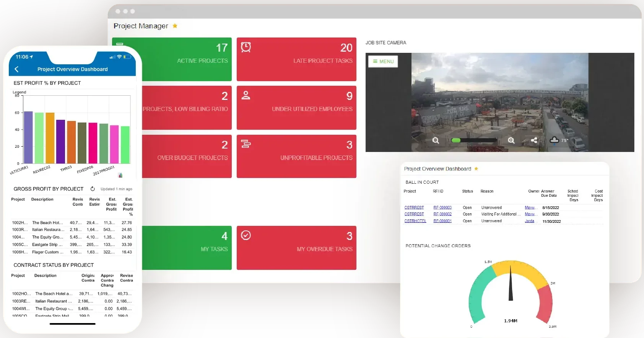Tap the purple bar in the profit chart

[60, 142]
